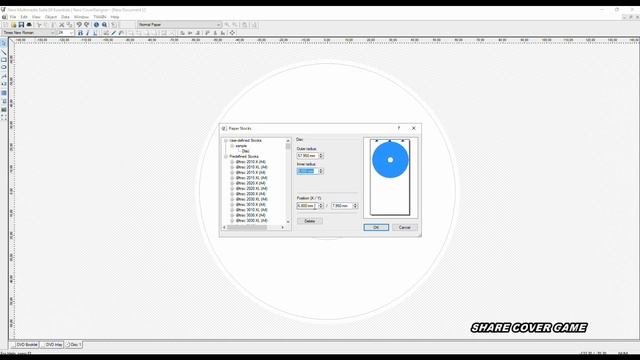
Task: Select the Rectangle tool in left toolbox
Action: 4,60
